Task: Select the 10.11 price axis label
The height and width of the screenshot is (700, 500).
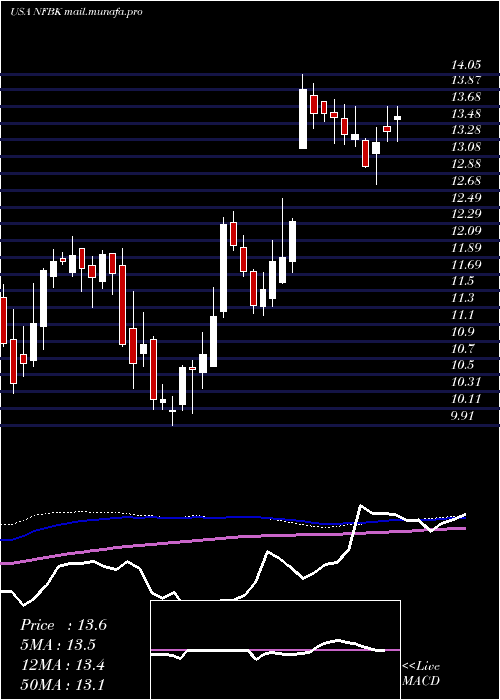Action: point(466,399)
